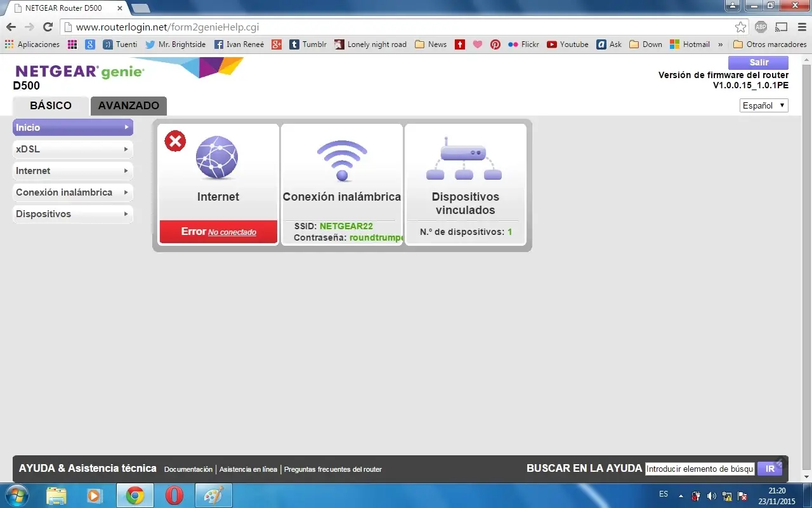The image size is (812, 508).
Task: Open the Internet sidebar item
Action: 73,171
